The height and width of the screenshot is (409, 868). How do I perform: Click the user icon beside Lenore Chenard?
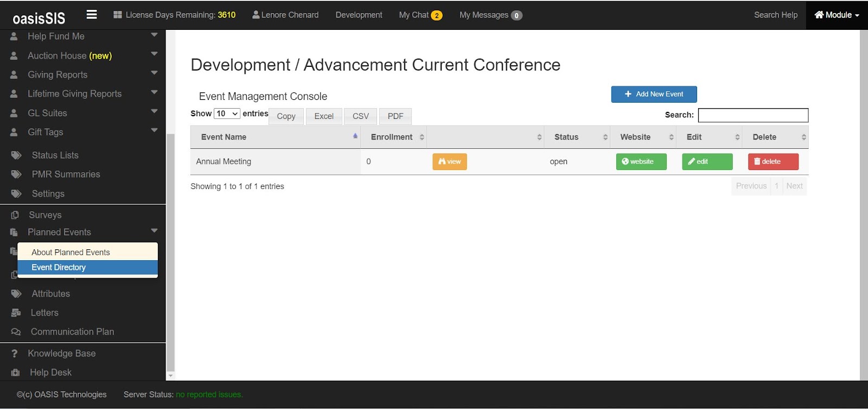256,15
